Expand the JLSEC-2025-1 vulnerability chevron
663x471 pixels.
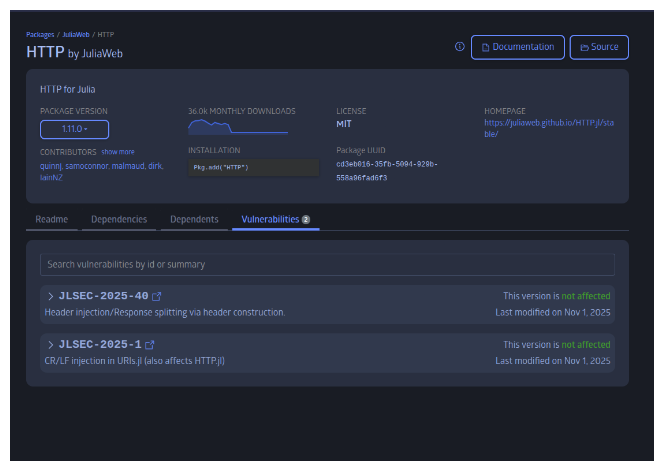(x=51, y=345)
